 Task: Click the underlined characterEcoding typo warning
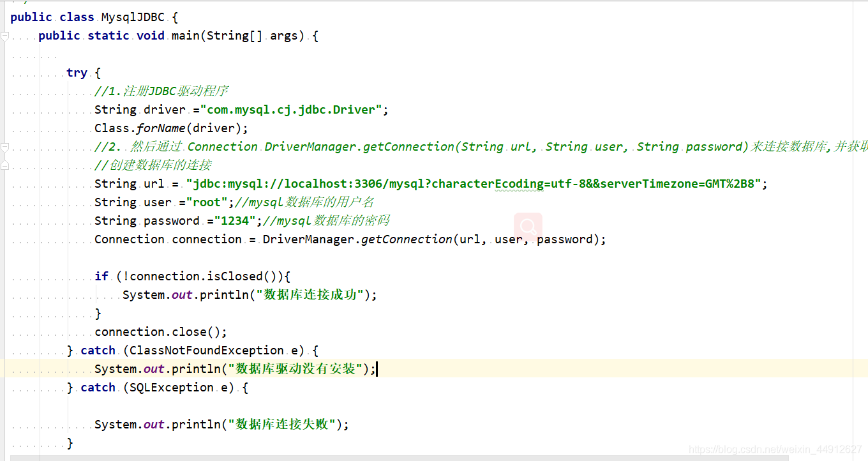pos(488,184)
